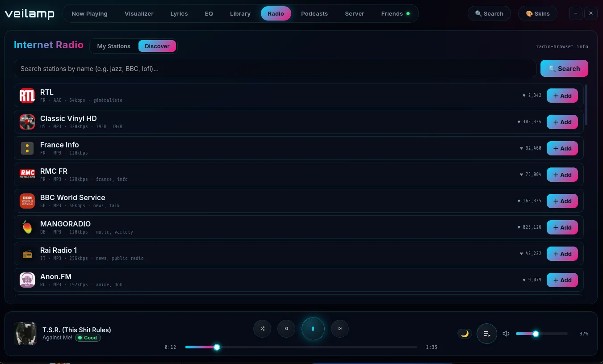
Task: Open the radio-browser.info link
Action: [x=562, y=46]
